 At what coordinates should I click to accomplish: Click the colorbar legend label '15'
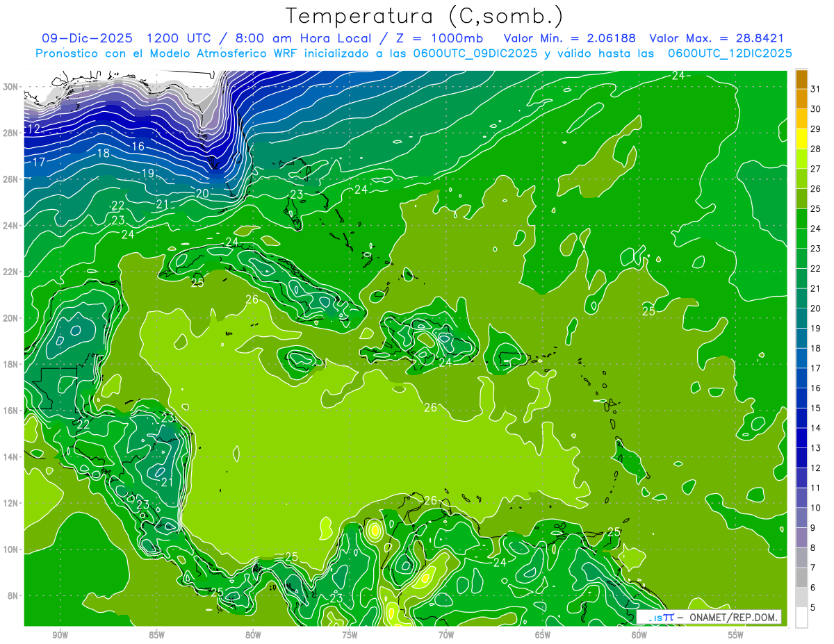pyautogui.click(x=816, y=408)
